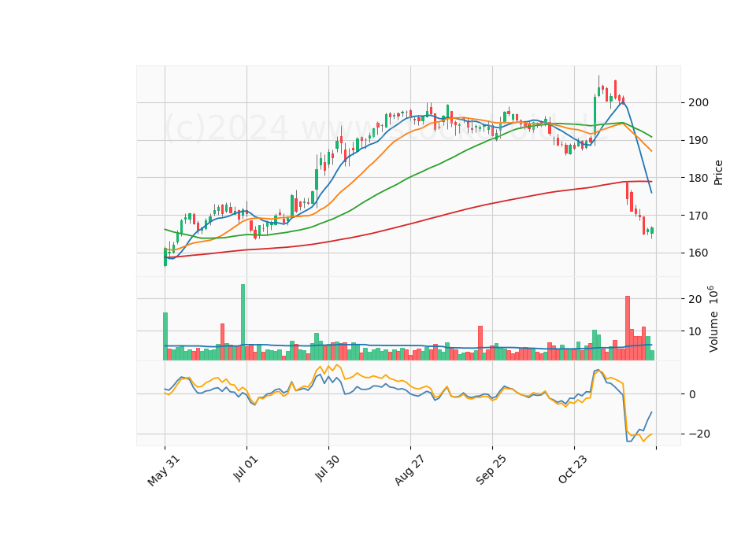Viewport: 756px width, 543px height.
Task: Click the 180 price axis tick
Action: pos(699,178)
